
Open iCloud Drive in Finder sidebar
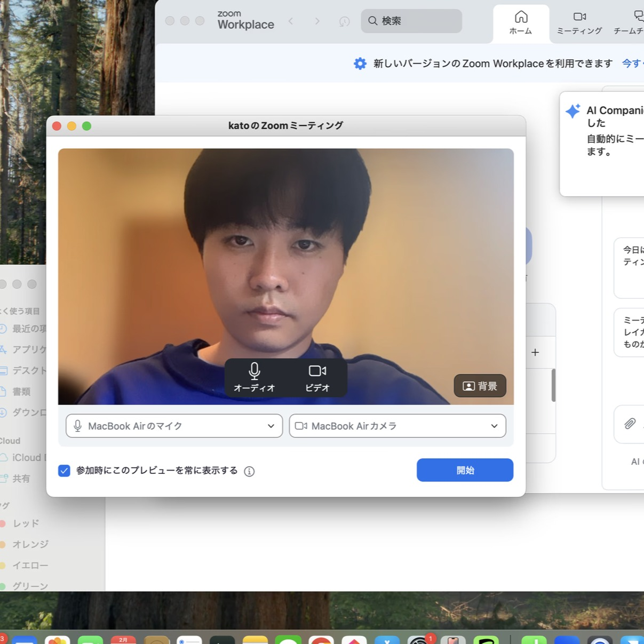(x=23, y=458)
